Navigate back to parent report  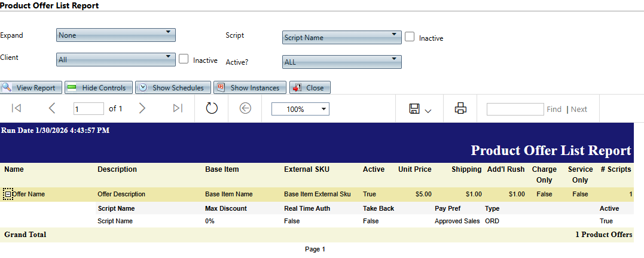pos(245,108)
